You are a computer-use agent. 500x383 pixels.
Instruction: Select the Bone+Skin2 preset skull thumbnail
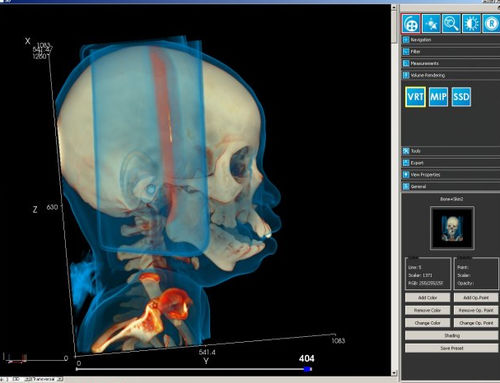pyautogui.click(x=452, y=228)
